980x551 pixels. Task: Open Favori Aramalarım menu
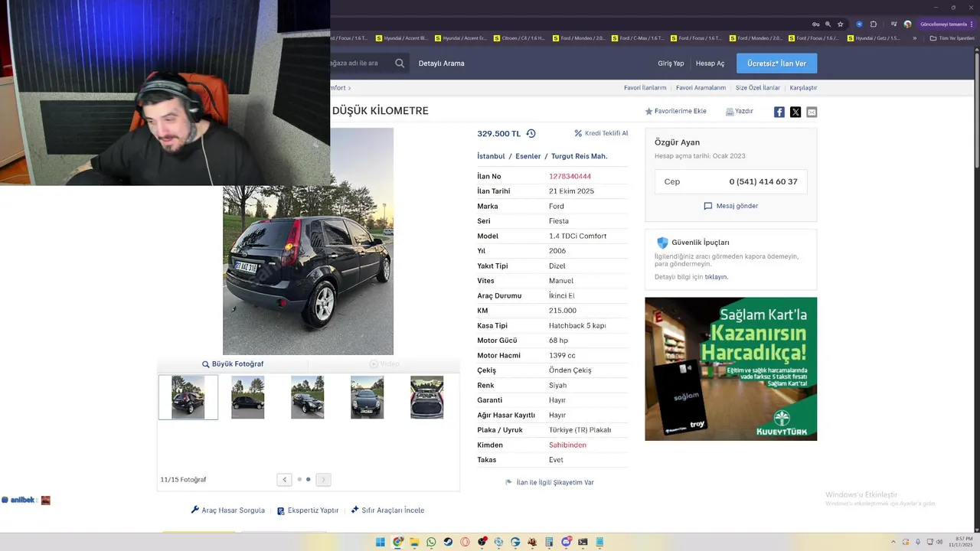701,88
